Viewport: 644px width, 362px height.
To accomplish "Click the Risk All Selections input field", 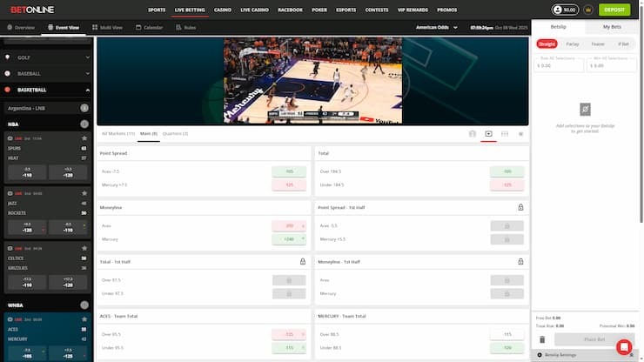I will click(x=558, y=64).
